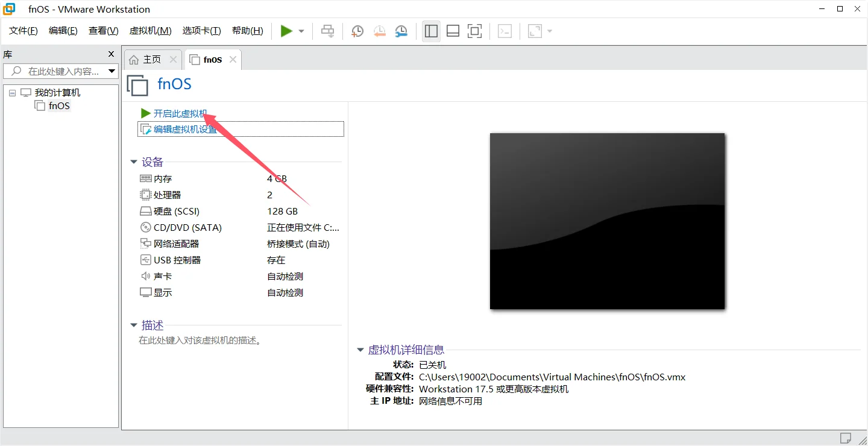The height and width of the screenshot is (446, 868).
Task: Click the console view toolbar icon
Action: point(505,31)
